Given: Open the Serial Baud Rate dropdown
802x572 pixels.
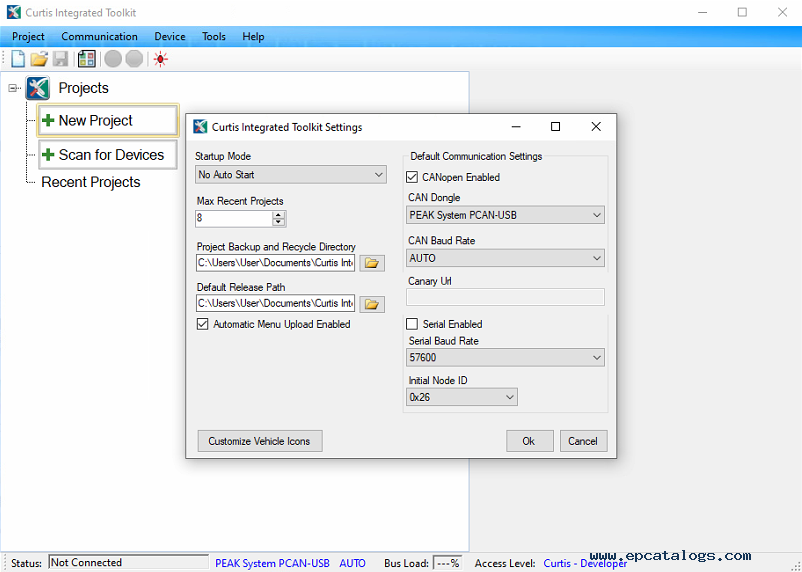Looking at the screenshot, I should pos(505,357).
